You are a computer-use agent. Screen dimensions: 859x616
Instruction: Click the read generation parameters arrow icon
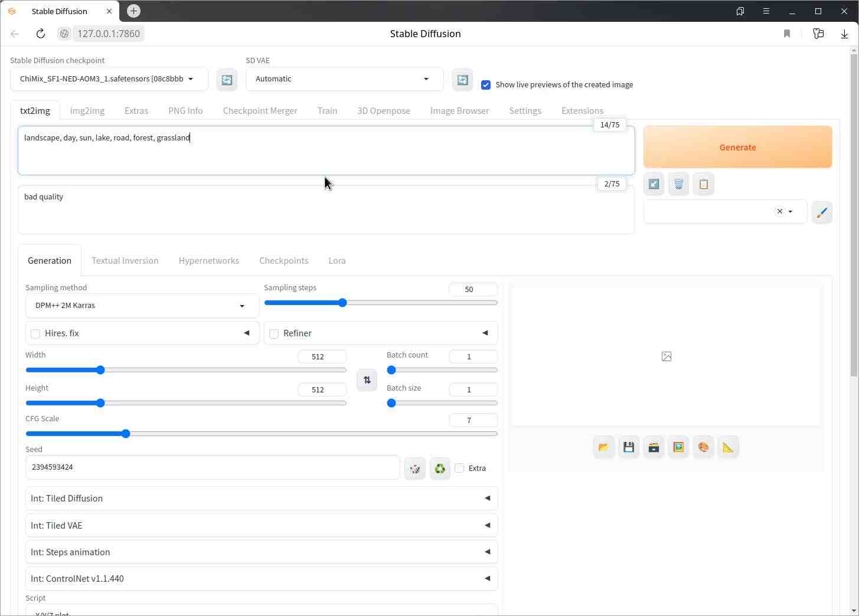tap(654, 184)
